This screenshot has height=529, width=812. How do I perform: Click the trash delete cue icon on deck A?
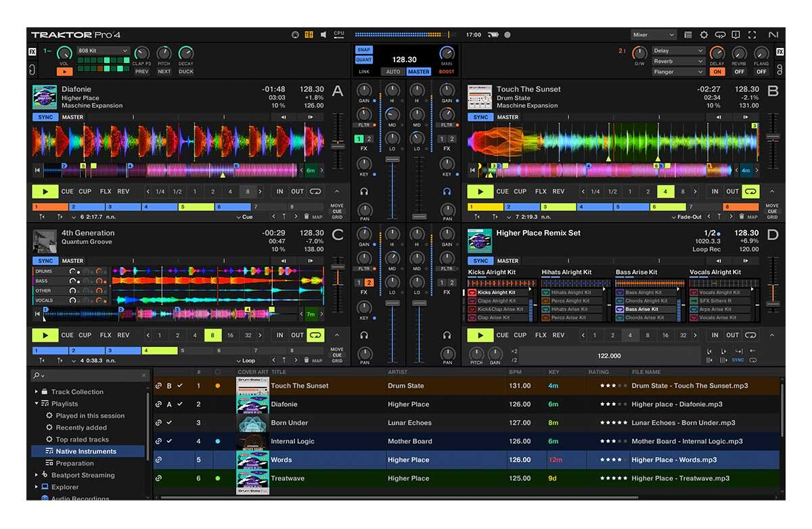pos(307,216)
